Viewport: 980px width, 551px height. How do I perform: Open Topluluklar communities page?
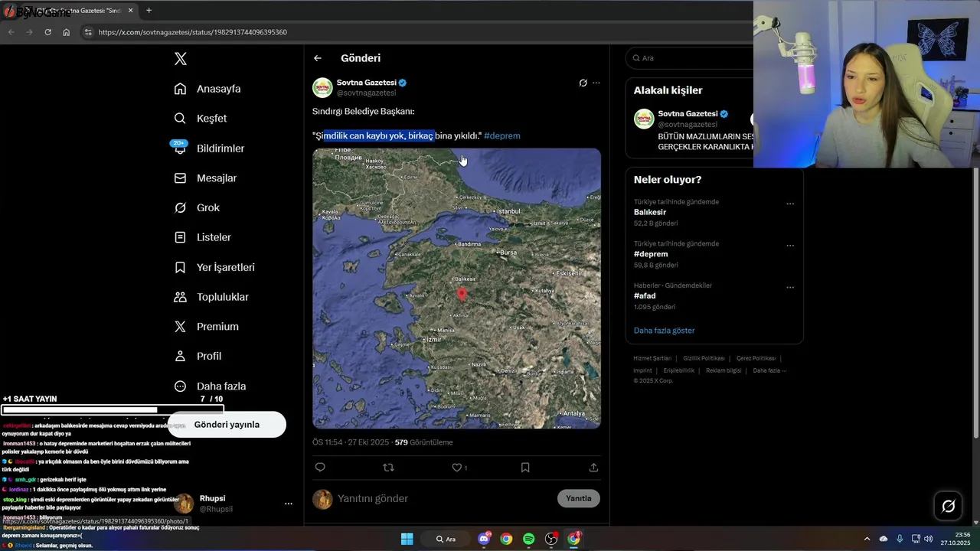[x=211, y=297]
